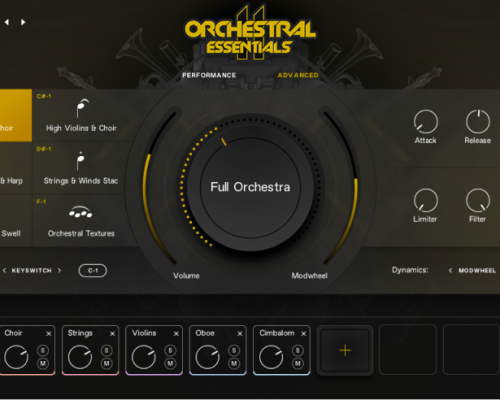Click the Cimbalom layer volume knob

271,357
